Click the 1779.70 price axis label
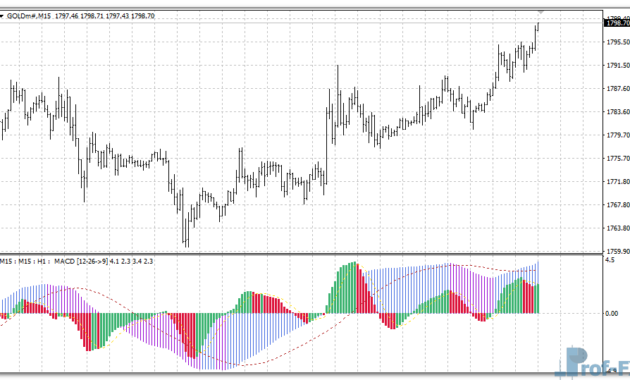Screen dimensions: 630x380 618,135
